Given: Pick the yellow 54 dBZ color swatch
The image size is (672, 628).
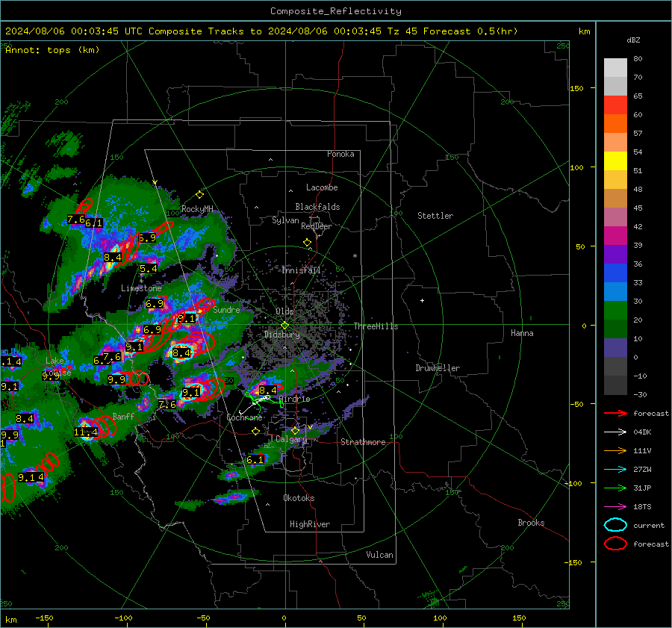Looking at the screenshot, I should point(615,161).
